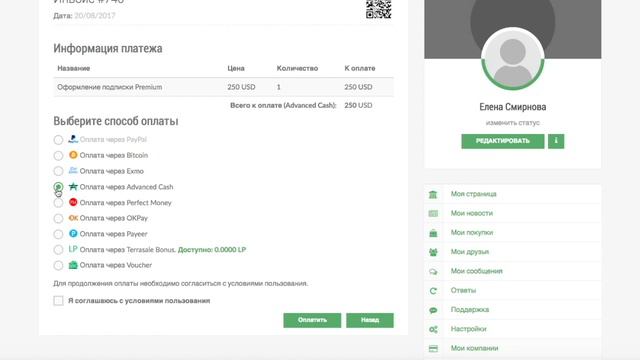The image size is (640, 360).
Task: Click the Мои друзья people icon
Action: coord(433,252)
